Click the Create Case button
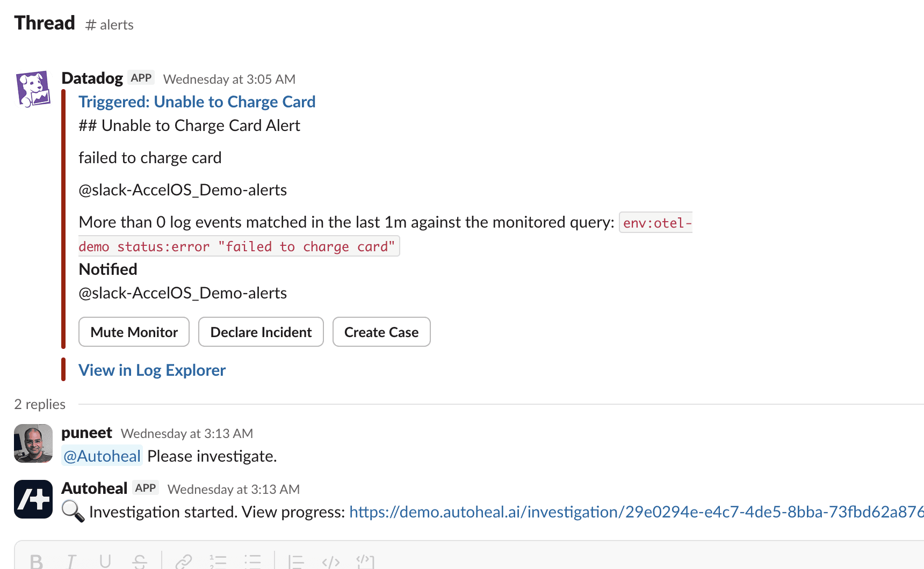 tap(381, 332)
